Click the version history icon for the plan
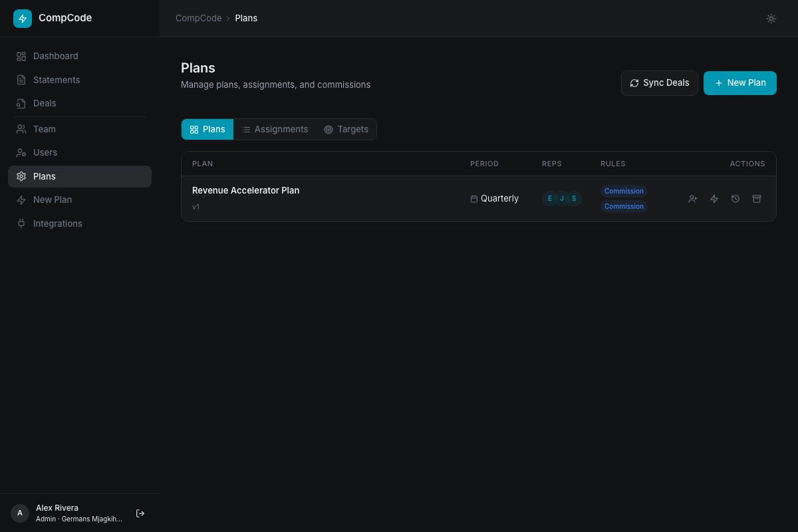The width and height of the screenshot is (798, 532). [735, 199]
